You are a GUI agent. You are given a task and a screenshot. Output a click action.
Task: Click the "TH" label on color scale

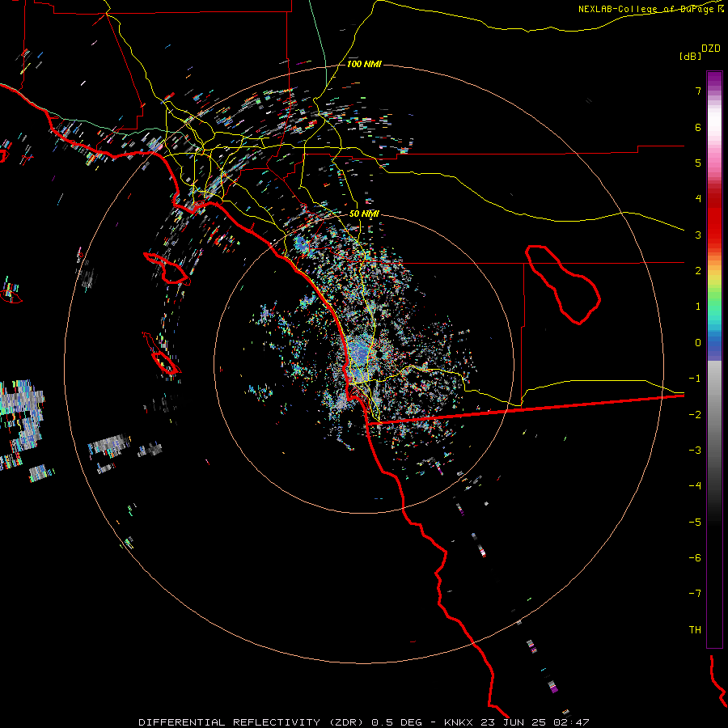[x=695, y=630]
